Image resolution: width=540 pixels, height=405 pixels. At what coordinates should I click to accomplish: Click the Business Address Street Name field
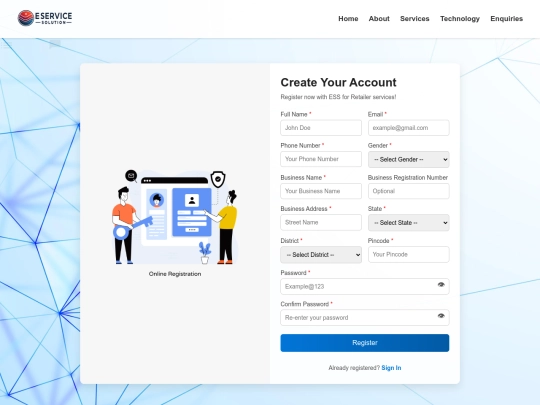click(321, 222)
